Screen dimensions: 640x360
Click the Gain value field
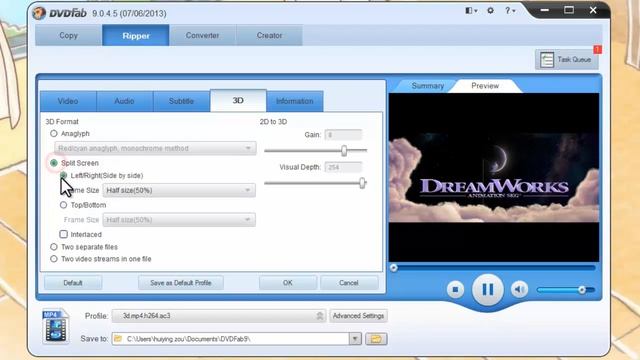(x=343, y=135)
